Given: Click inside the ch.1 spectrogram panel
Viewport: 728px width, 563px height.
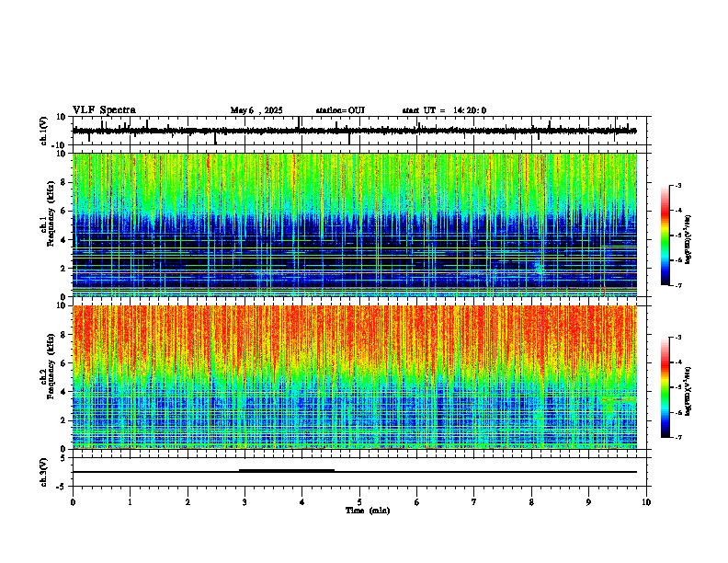Looking at the screenshot, I should point(355,224).
